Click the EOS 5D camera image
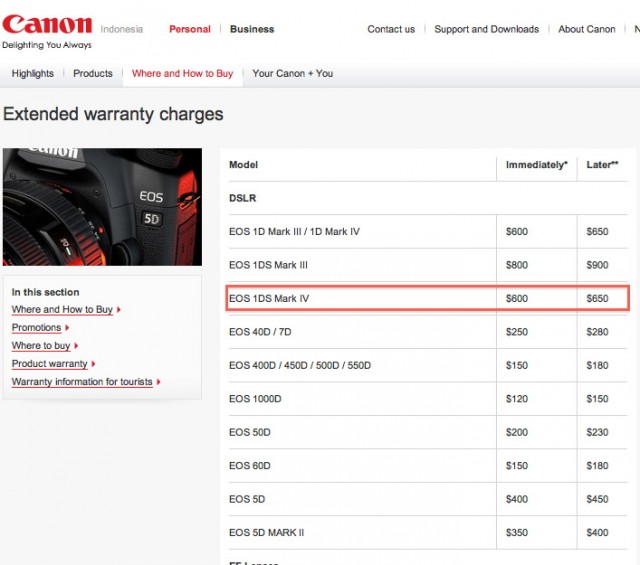The width and height of the screenshot is (640, 565). pyautogui.click(x=102, y=207)
